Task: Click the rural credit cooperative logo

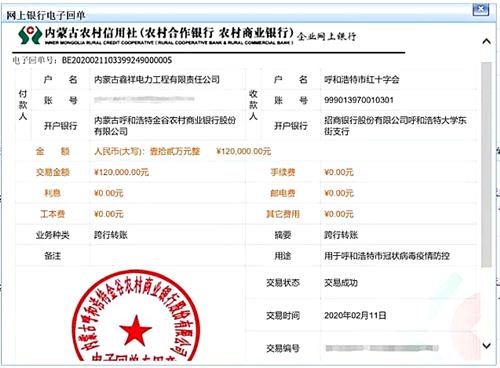Action: [30, 35]
